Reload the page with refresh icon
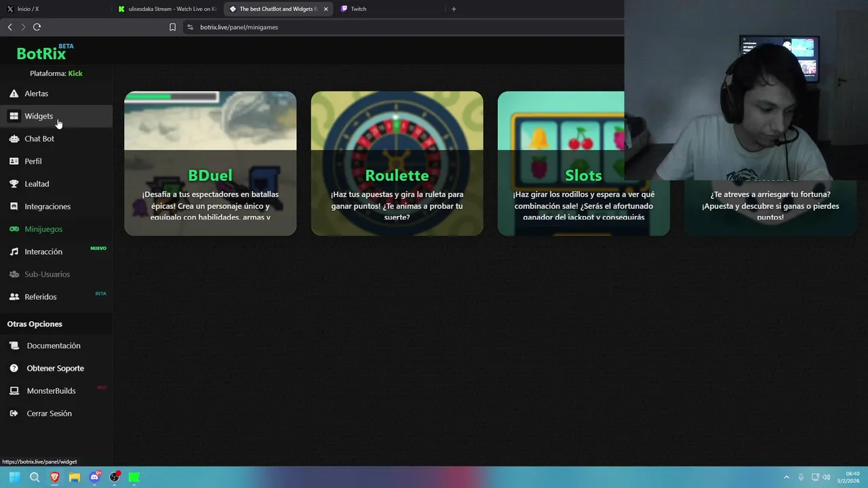 click(37, 27)
